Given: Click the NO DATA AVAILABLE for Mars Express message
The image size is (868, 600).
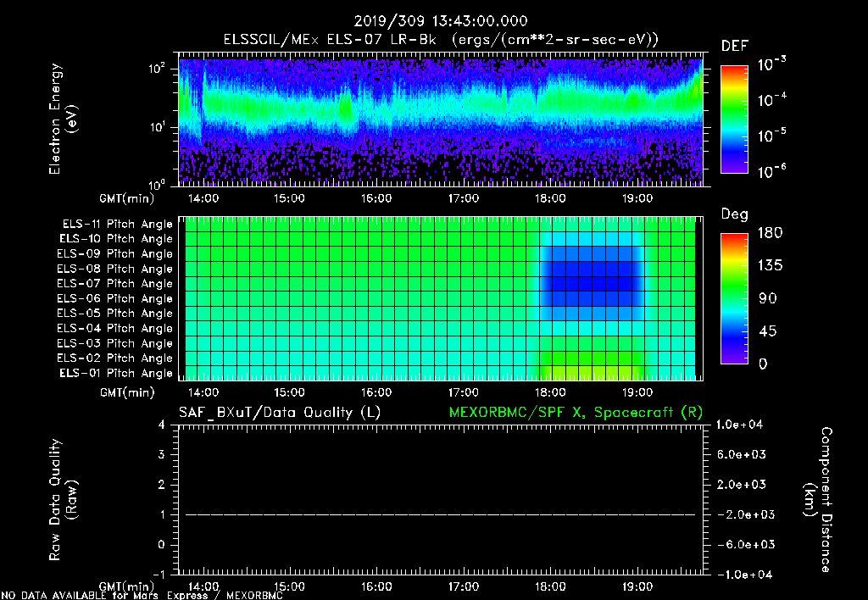Looking at the screenshot, I should point(142,595).
